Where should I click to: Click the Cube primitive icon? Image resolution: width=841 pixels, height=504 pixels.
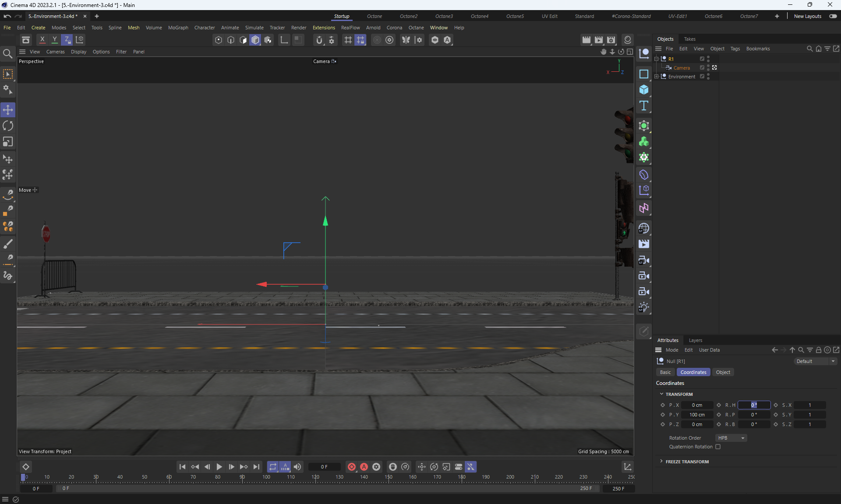[643, 90]
